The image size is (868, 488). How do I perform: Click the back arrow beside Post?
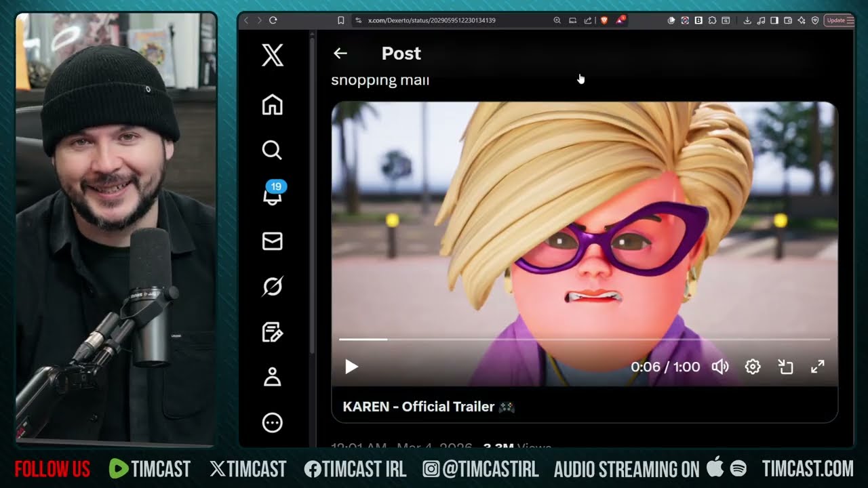coord(340,53)
